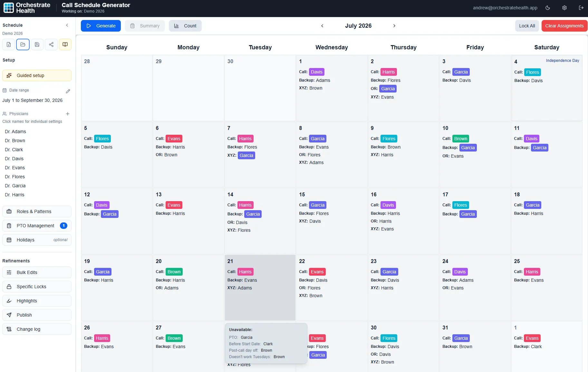Click Independence Day holiday label
Screen dimensions: 588x372
point(563,61)
